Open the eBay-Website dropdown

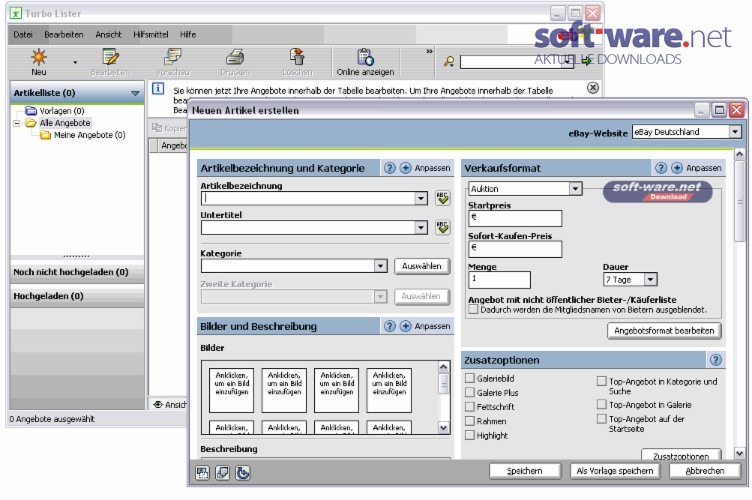735,131
